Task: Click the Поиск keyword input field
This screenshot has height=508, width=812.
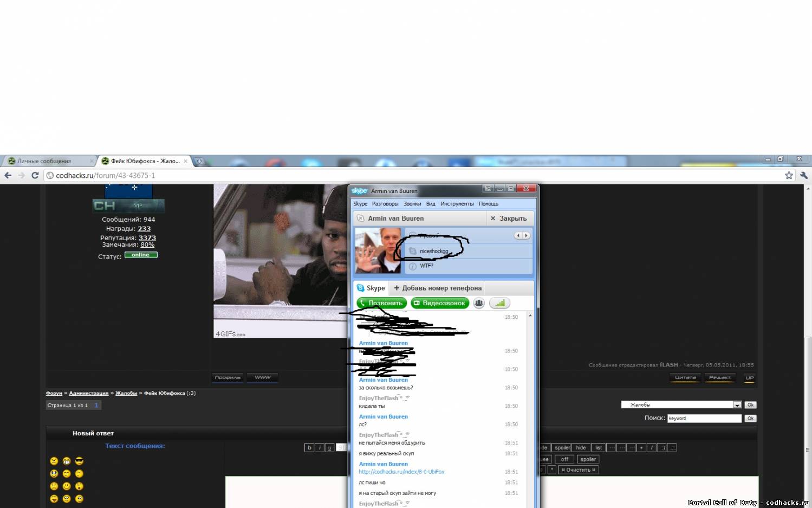Action: 704,418
